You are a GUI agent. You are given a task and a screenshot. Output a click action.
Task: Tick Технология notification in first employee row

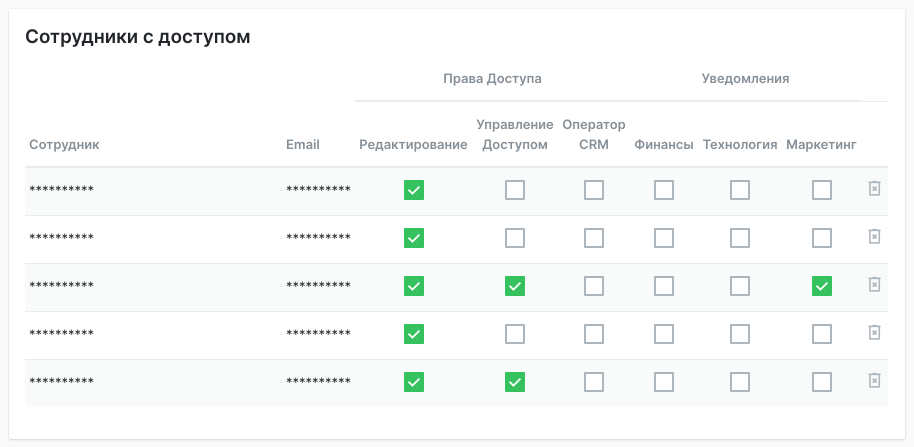740,190
